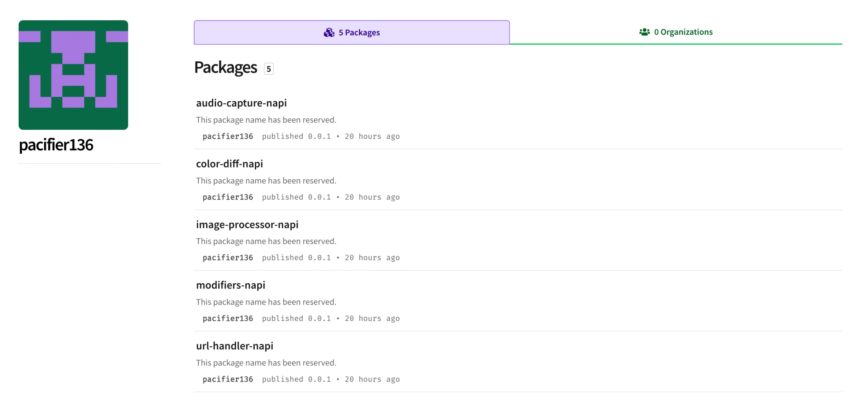Click the Packages section heading
This screenshot has height=419, width=868.
click(225, 67)
